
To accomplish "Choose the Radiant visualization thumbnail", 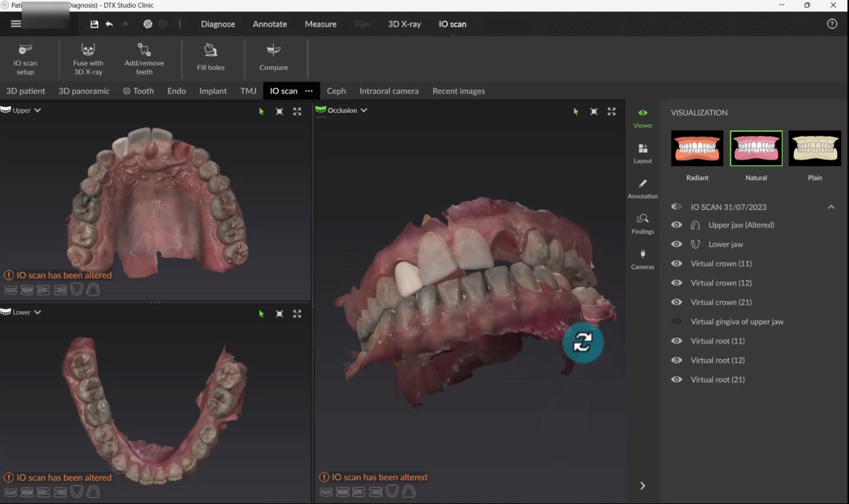I will pyautogui.click(x=697, y=148).
